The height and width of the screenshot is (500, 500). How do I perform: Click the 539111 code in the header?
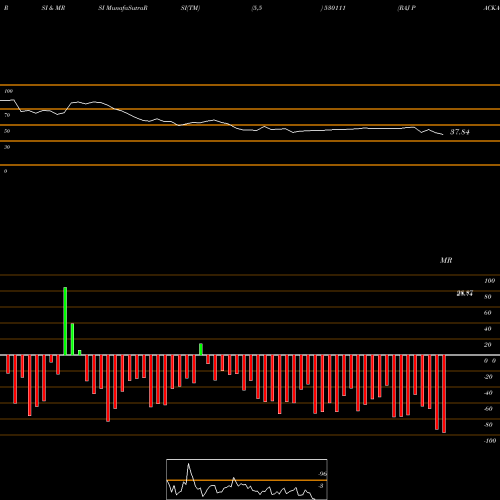pos(334,8)
